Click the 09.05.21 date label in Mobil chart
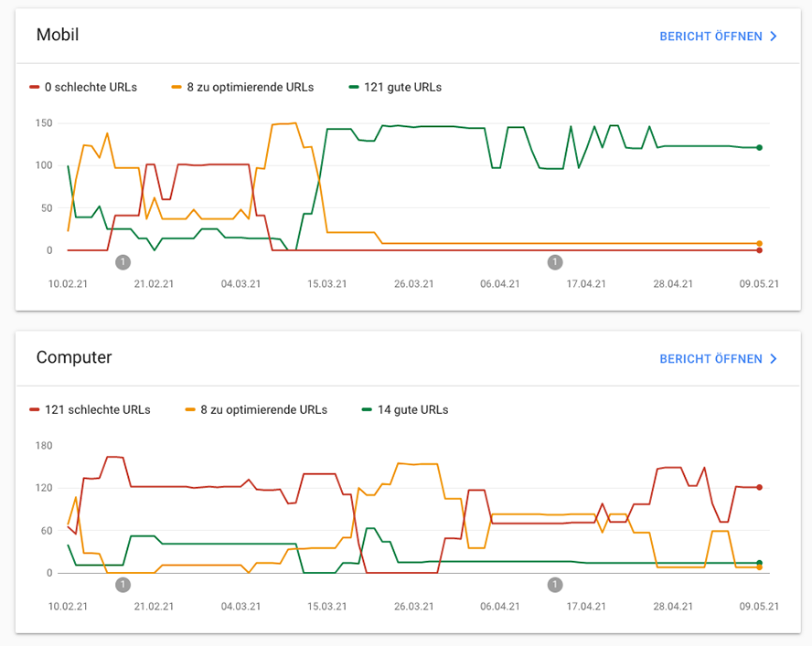812x646 pixels. tap(759, 283)
